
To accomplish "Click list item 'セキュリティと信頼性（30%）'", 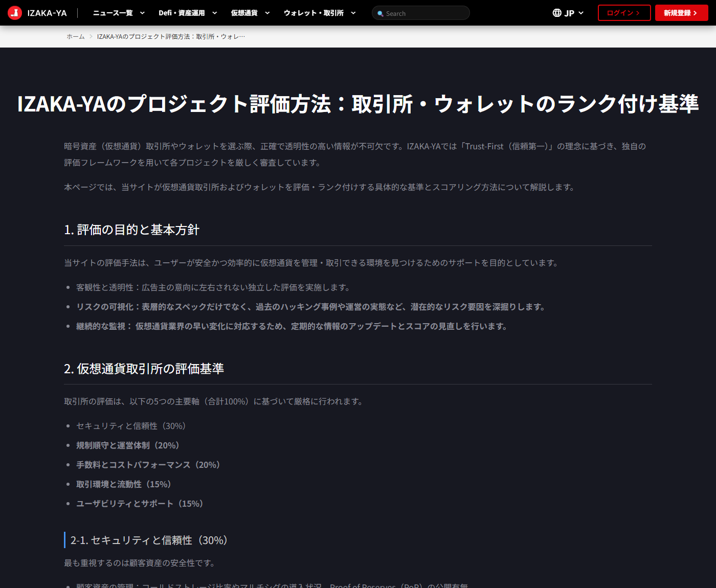I will (131, 426).
